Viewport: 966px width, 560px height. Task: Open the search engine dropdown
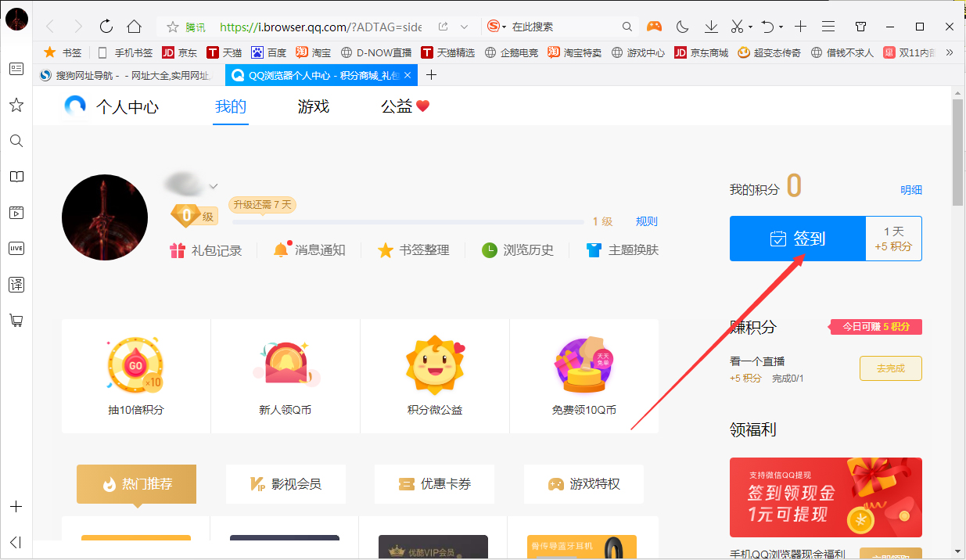click(x=497, y=26)
